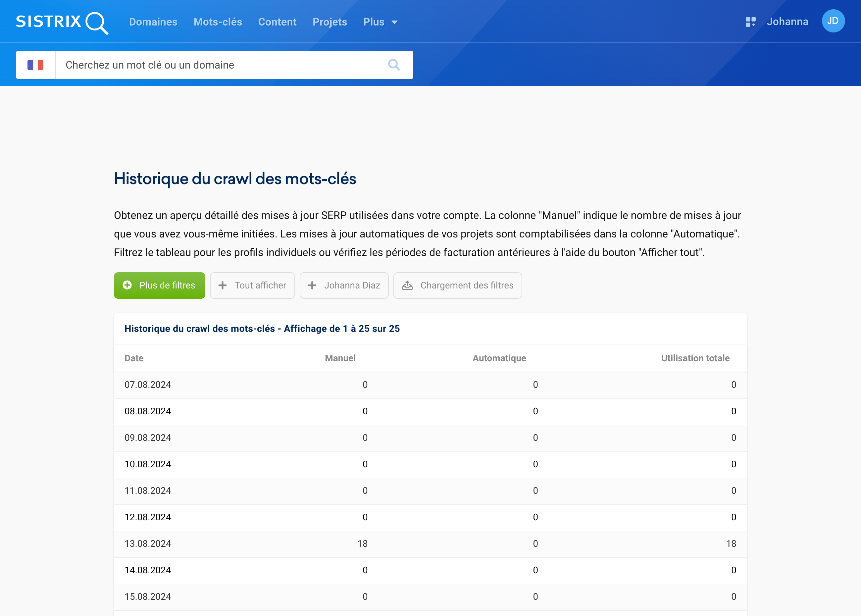
Task: Click the Date column header
Action: pos(134,358)
